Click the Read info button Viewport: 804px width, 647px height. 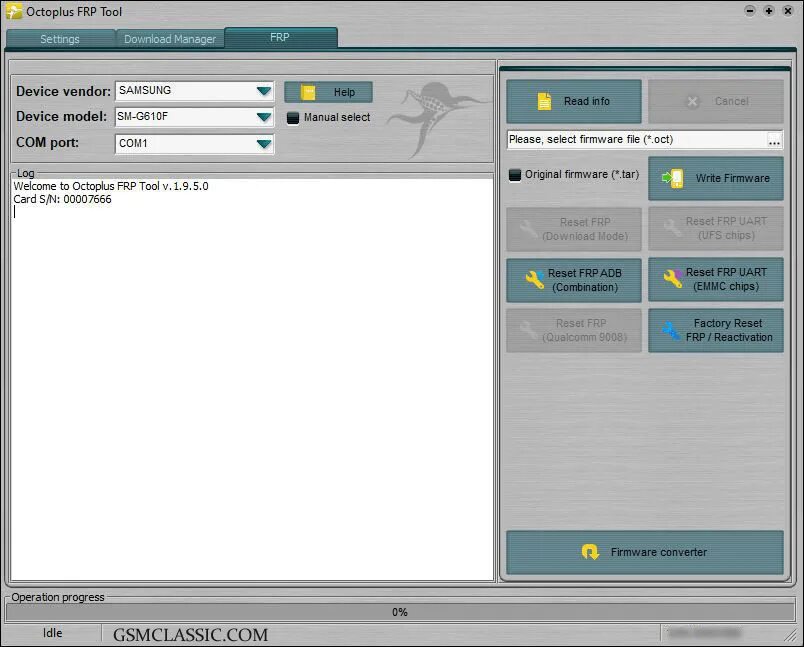point(574,102)
